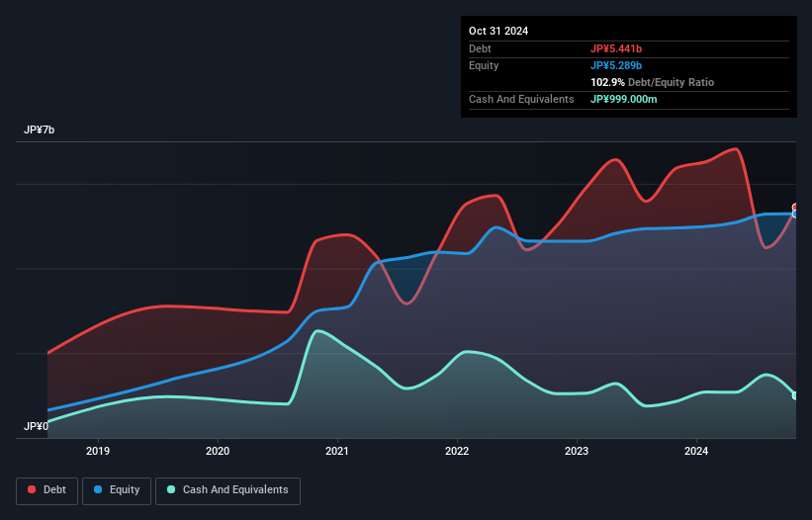Click the 2021 x-axis label
Screen dimensions: 812x520
point(337,451)
